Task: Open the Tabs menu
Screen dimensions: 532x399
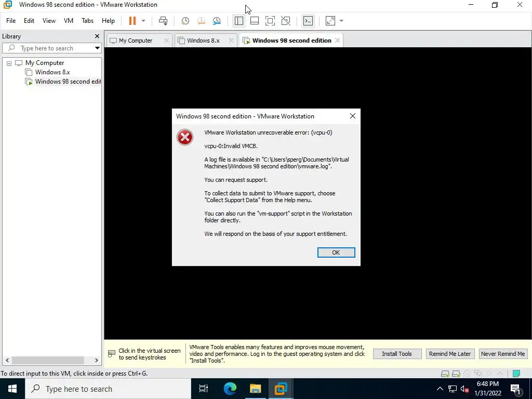Action: [87, 21]
